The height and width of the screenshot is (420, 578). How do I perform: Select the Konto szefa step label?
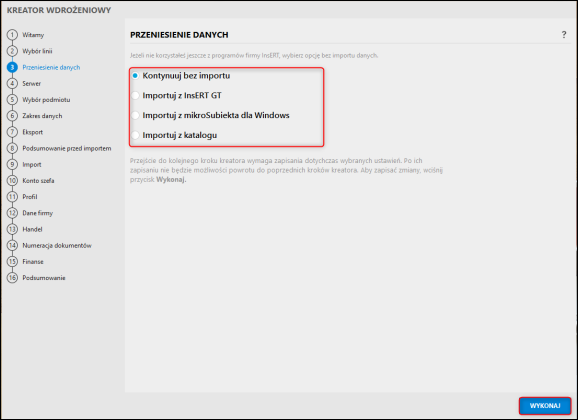[38, 180]
